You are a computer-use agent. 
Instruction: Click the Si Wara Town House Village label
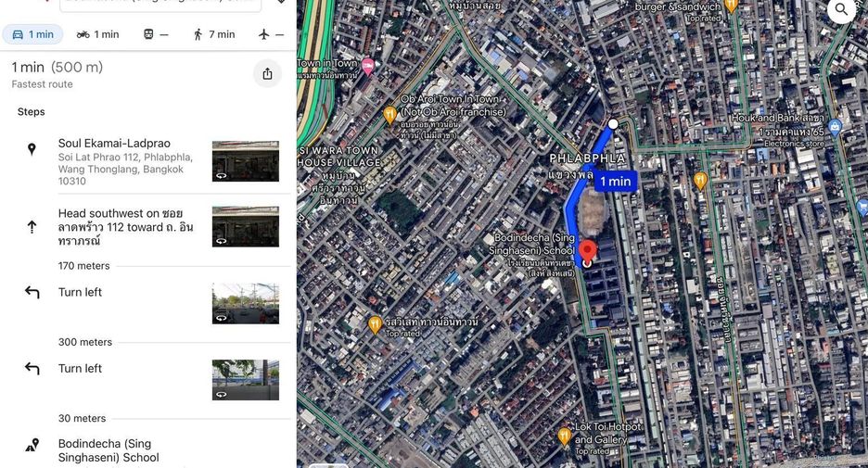[338, 156]
